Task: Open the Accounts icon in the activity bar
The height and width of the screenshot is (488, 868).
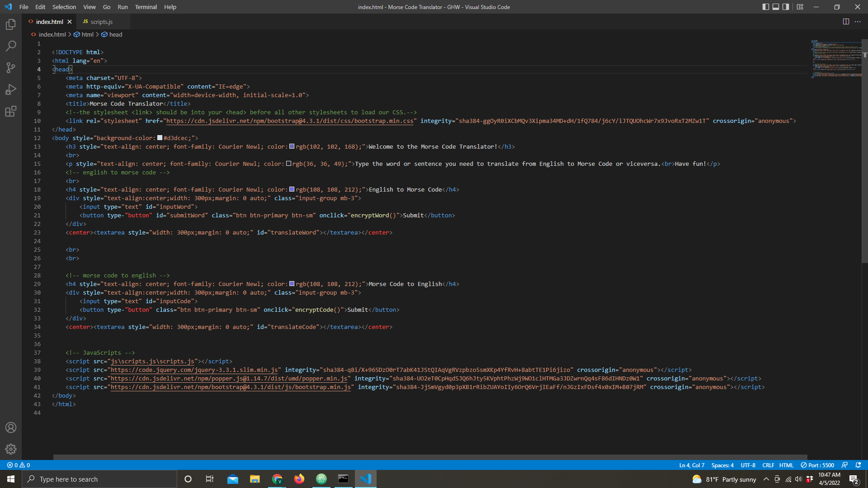Action: 11,427
